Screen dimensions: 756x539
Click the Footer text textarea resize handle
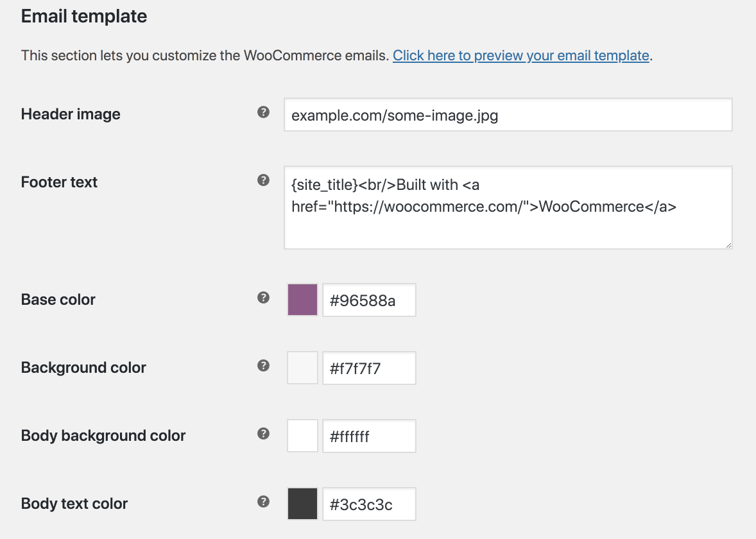728,245
